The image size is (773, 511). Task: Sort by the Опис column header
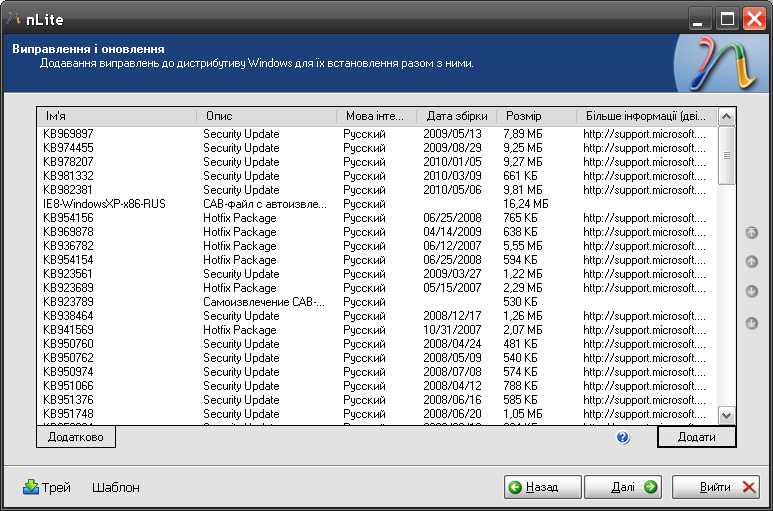(267, 116)
